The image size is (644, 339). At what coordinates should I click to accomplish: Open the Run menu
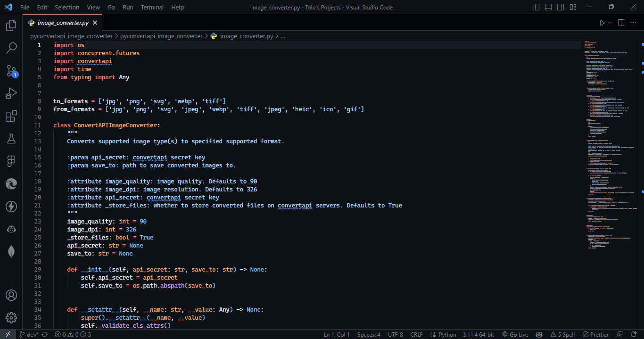pos(128,7)
